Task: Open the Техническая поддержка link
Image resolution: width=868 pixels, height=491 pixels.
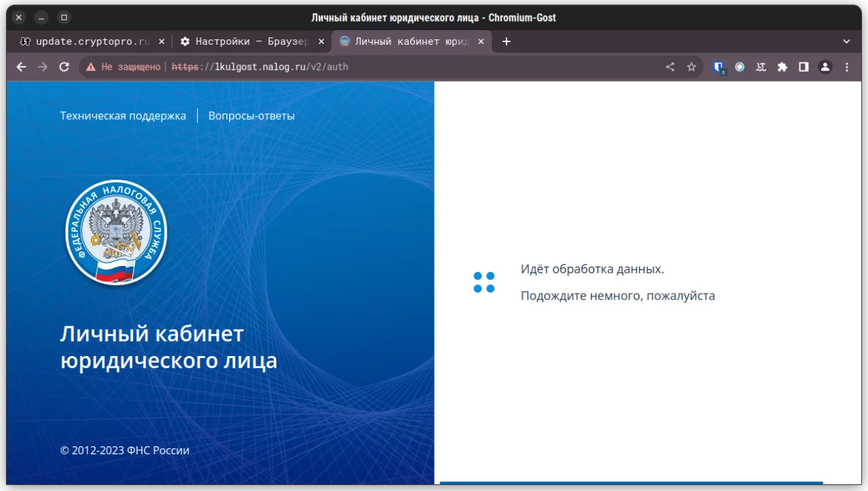Action: point(123,116)
